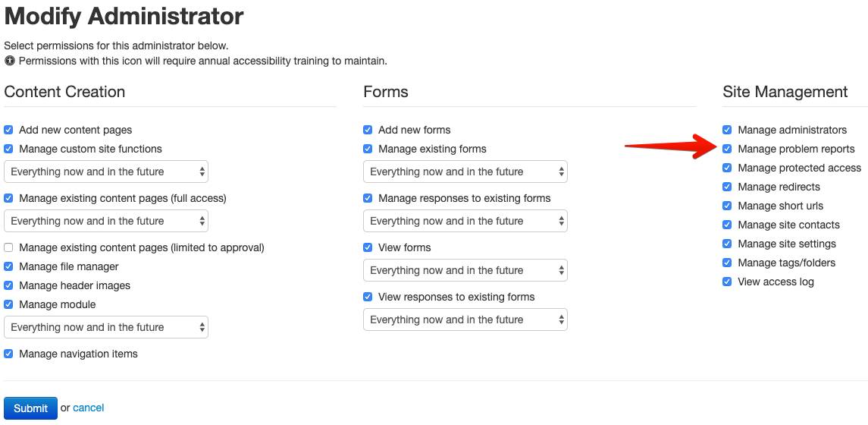Uncheck the Manage tags/folders checkbox
This screenshot has height=425, width=868.
tap(727, 263)
